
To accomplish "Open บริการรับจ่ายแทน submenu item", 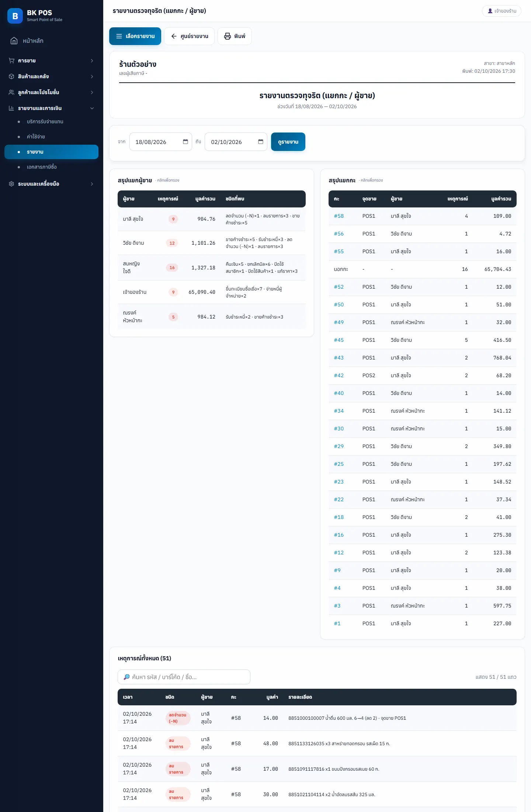I will [51, 121].
